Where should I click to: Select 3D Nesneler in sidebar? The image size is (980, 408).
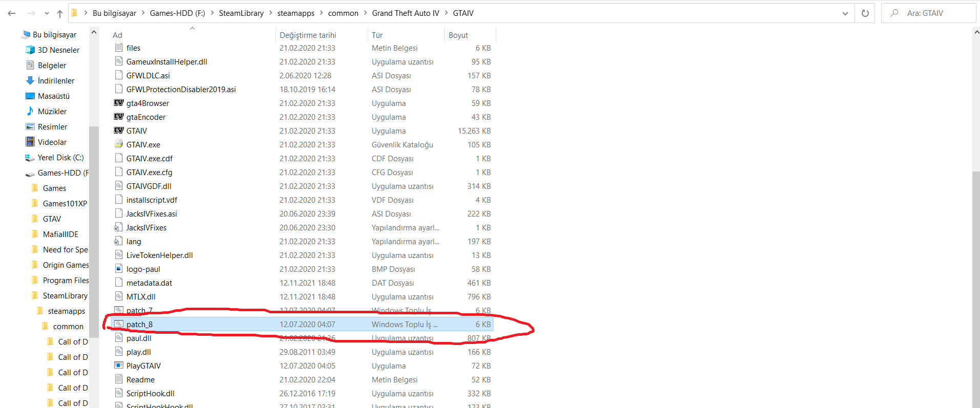[58, 50]
